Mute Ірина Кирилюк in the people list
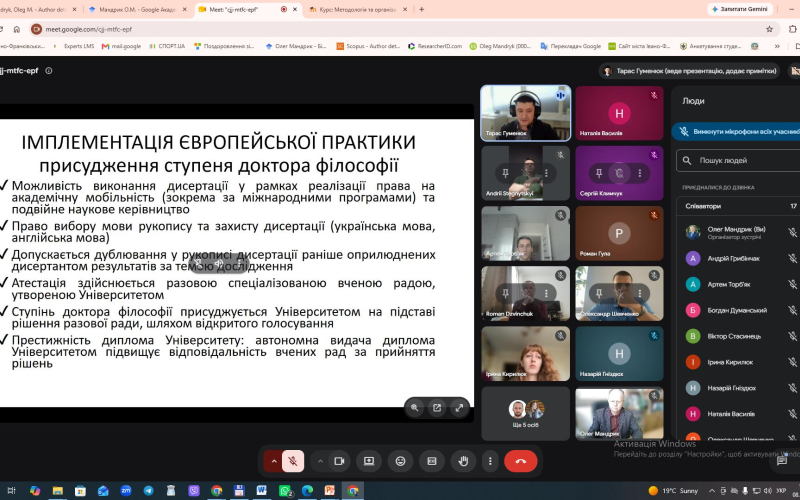This screenshot has width=800, height=500. (x=792, y=362)
